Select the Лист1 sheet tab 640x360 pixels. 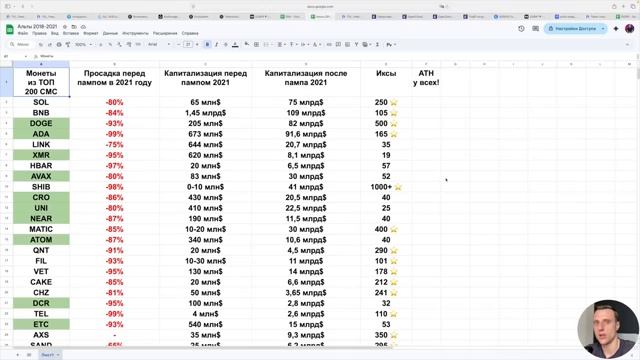(x=50, y=355)
